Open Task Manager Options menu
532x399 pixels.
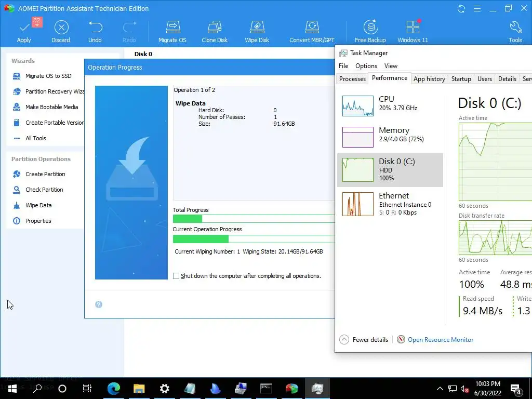[366, 66]
